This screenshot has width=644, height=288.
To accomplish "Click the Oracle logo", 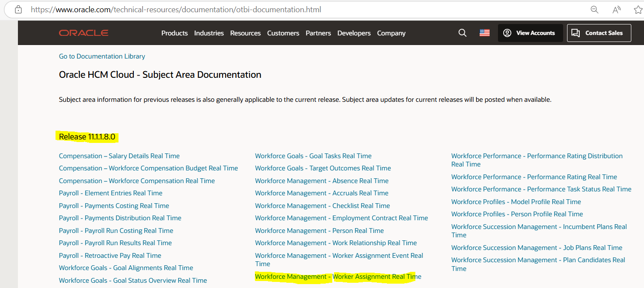I will (84, 33).
